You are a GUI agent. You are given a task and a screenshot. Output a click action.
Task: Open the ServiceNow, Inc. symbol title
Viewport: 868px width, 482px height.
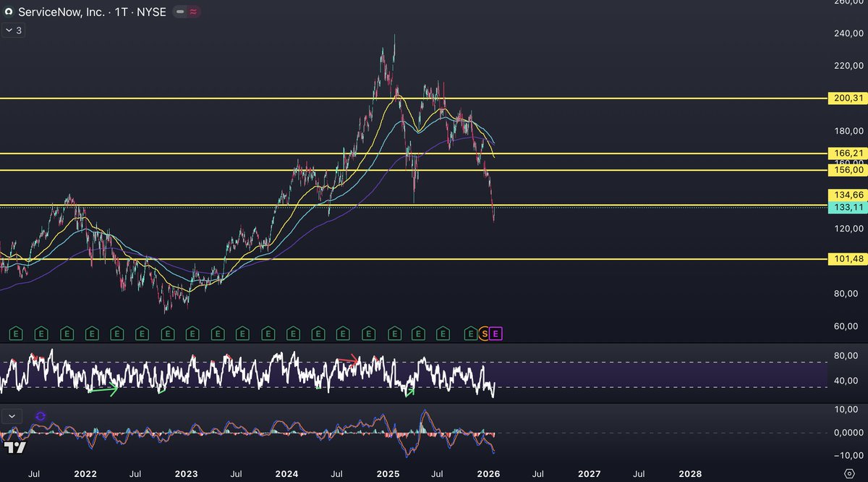(91, 12)
